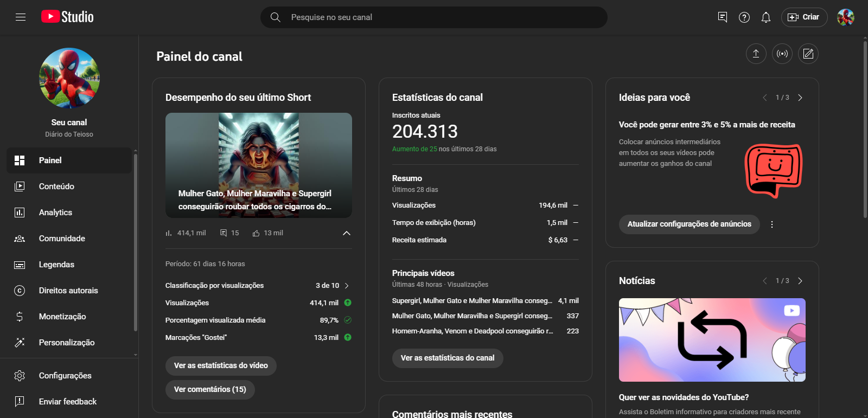Click the Monetização dollar icon
Screen dimensions: 868x418
[20, 317]
